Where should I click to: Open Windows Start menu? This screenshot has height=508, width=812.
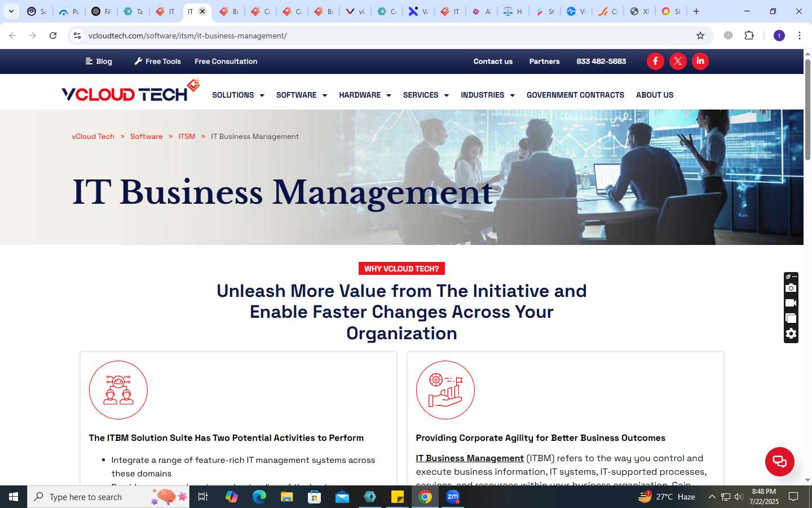click(14, 497)
